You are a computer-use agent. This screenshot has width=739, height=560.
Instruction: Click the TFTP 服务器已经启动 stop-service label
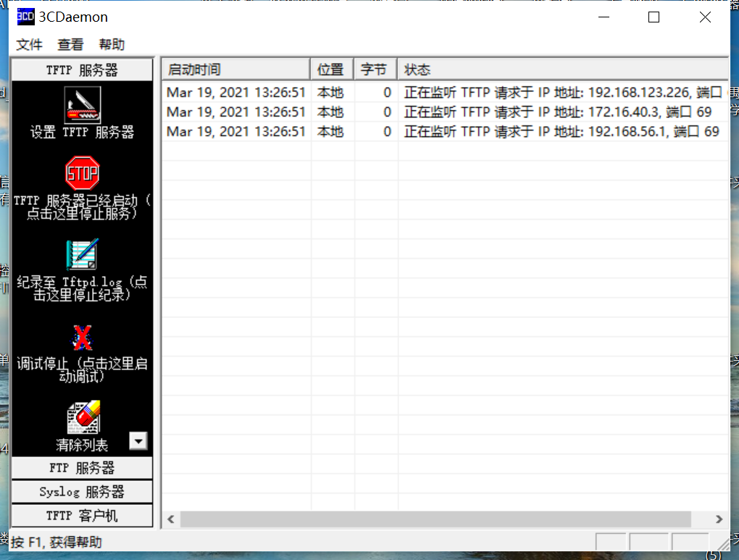click(x=82, y=207)
